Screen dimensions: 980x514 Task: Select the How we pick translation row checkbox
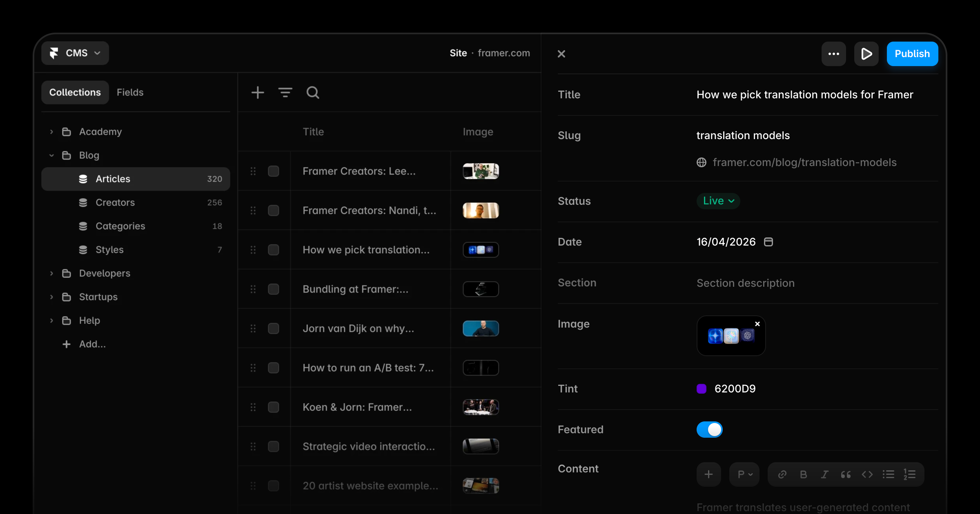coord(274,250)
